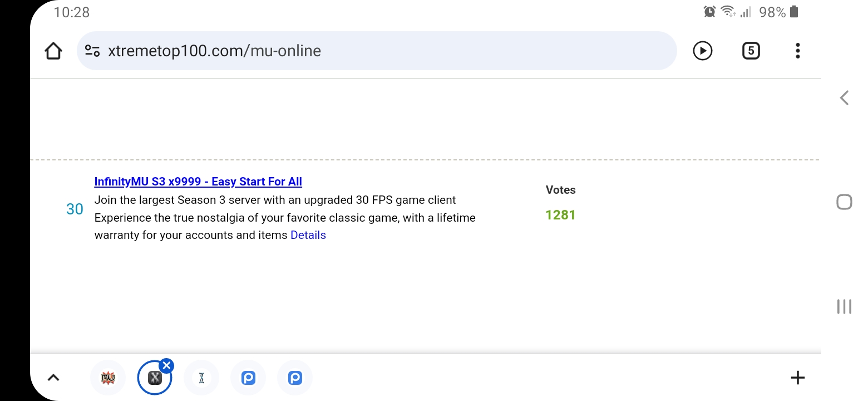
Task: Tap the Wi-Fi icon in status bar
Action: [728, 12]
